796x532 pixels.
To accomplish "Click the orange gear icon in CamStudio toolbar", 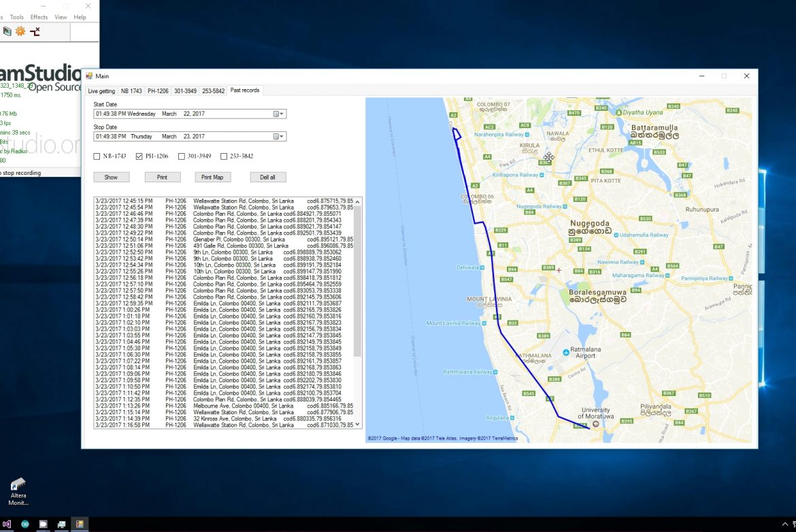I will 20,31.
